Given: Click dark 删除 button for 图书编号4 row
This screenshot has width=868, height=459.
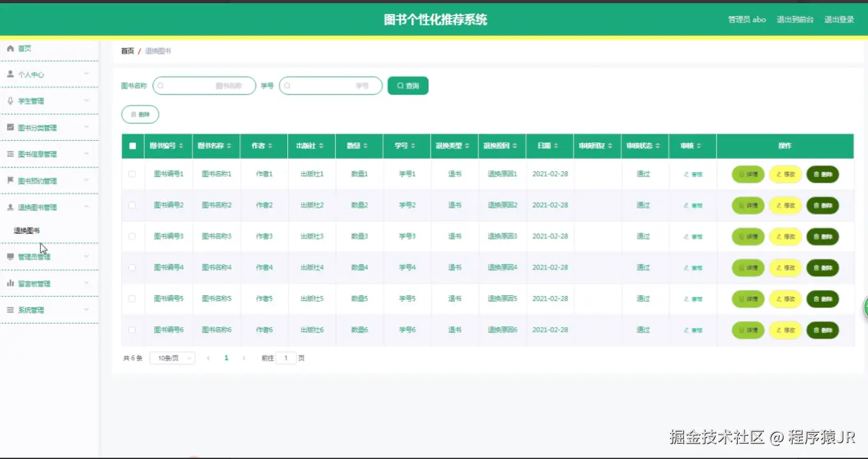Looking at the screenshot, I should point(823,267).
